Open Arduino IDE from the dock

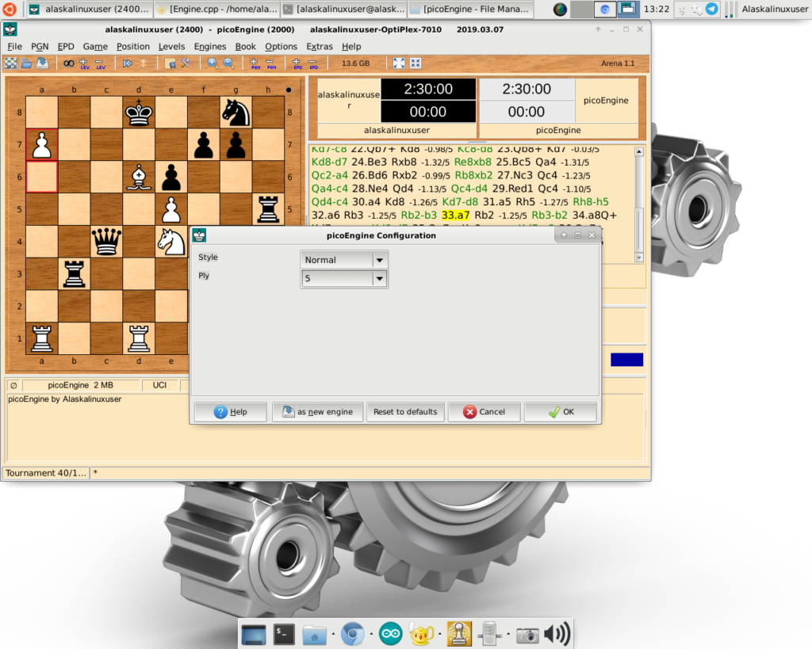390,634
